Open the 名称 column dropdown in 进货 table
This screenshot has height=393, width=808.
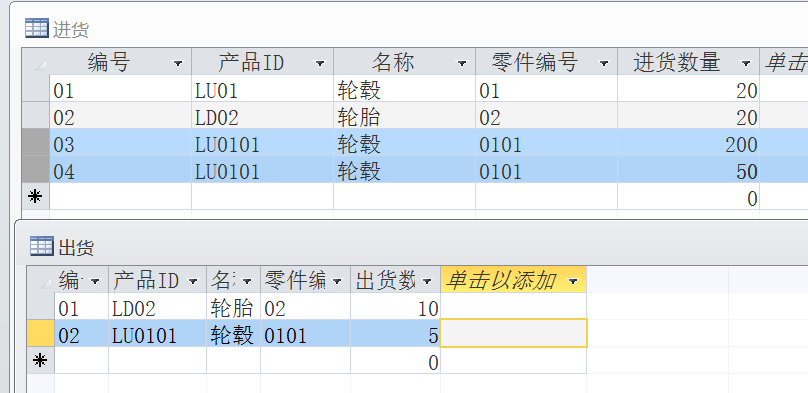462,63
